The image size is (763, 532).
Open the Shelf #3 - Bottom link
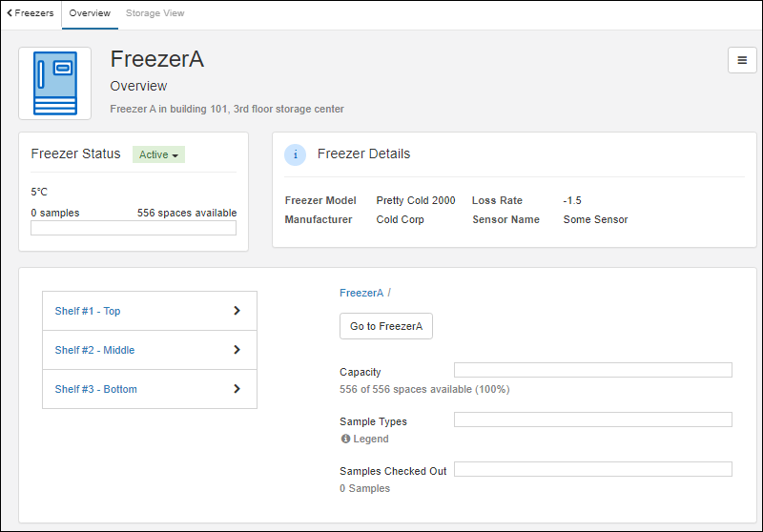click(x=95, y=389)
